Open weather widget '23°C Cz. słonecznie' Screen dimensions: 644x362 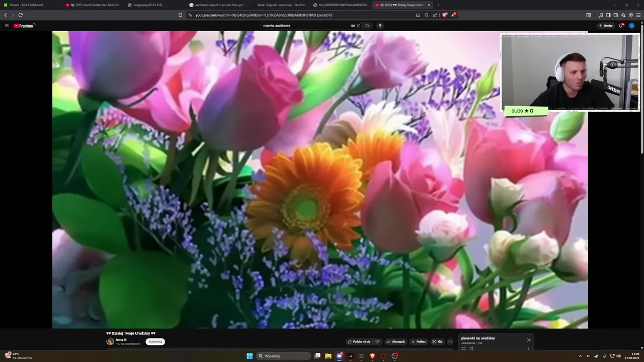[x=18, y=356]
